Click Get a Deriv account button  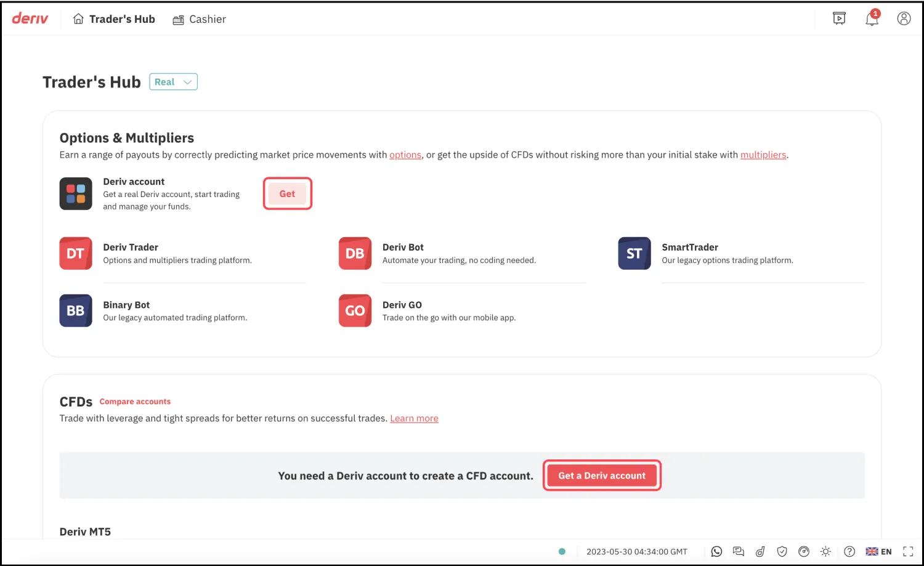(x=602, y=475)
